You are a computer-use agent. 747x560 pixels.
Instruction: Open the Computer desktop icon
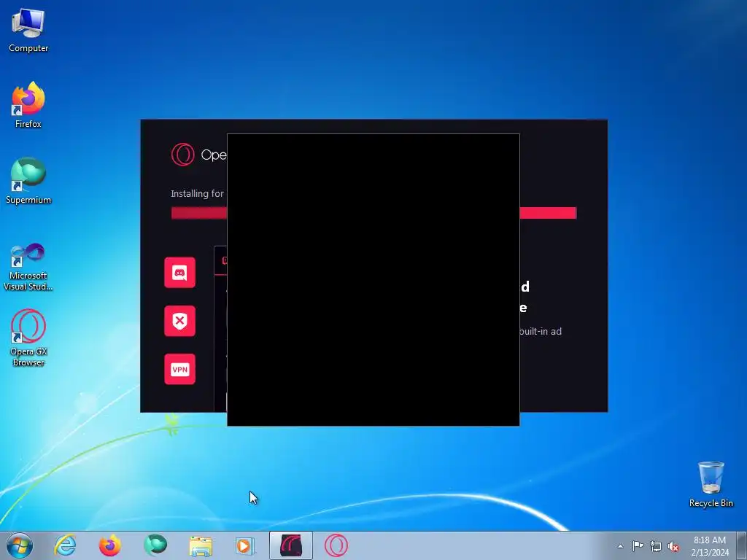pos(28,31)
